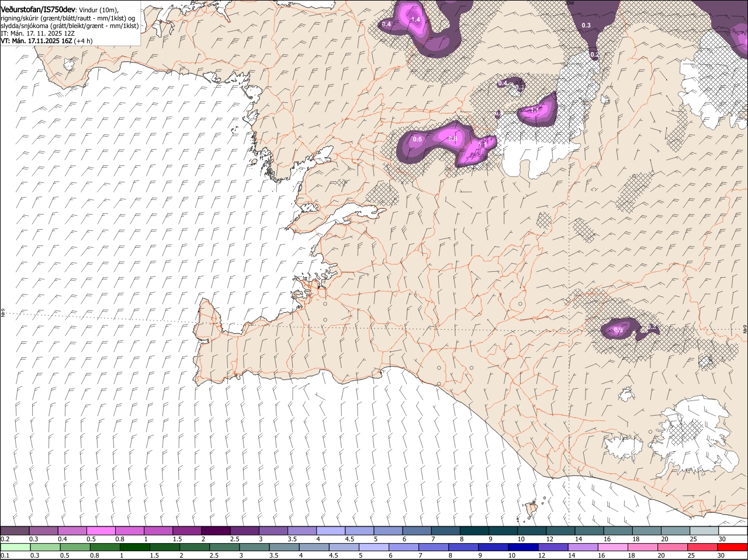Pick the snow legend swatch labeled 10
The image size is (748, 560).
tap(531, 530)
